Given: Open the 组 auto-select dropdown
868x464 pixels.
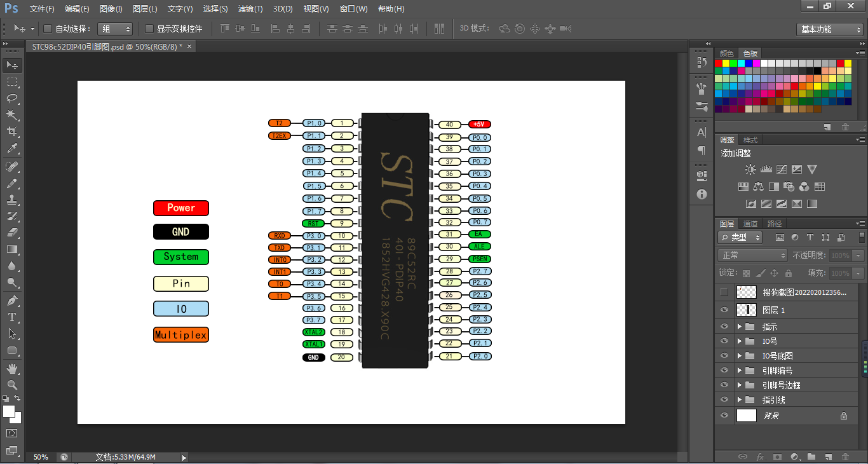Looking at the screenshot, I should [x=115, y=29].
